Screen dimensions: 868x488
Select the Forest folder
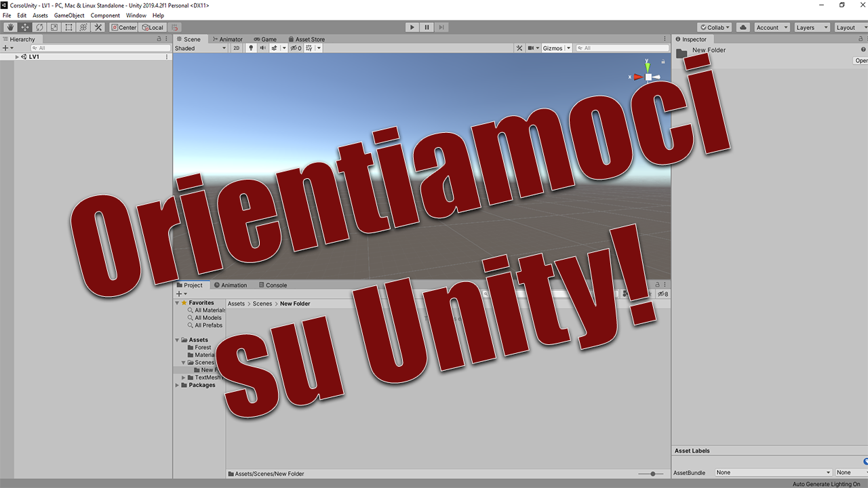point(203,347)
